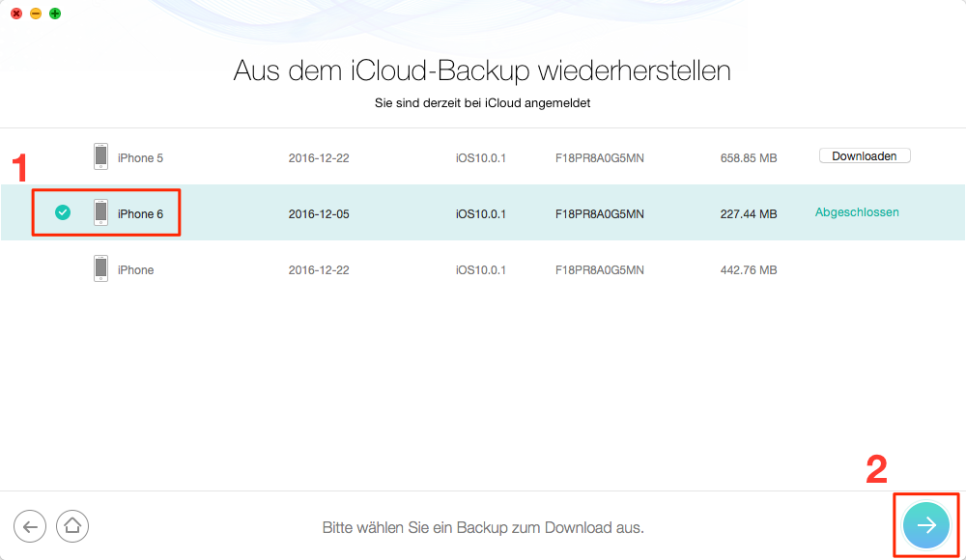Click iOS version in the 442.76 MB row
The height and width of the screenshot is (560, 966).
[x=480, y=270]
